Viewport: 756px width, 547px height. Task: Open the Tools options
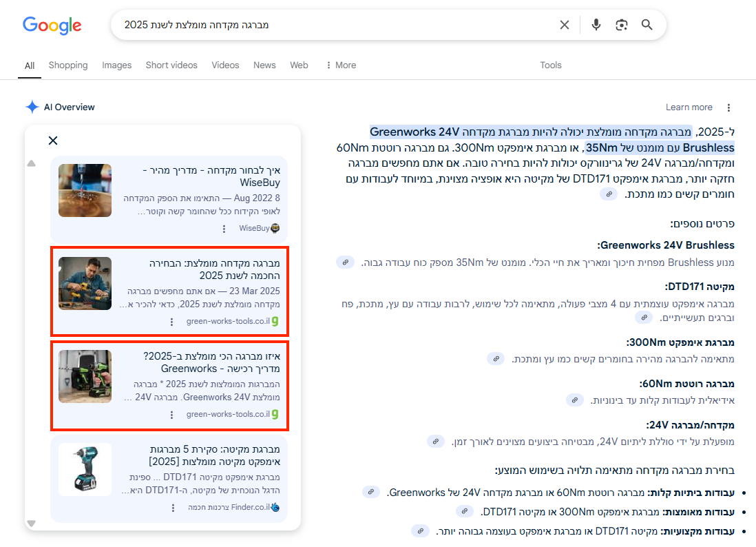(551, 65)
